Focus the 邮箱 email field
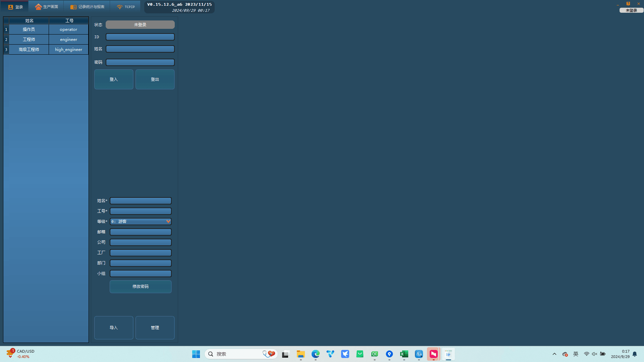Viewport: 644px width, 362px height. pyautogui.click(x=141, y=232)
